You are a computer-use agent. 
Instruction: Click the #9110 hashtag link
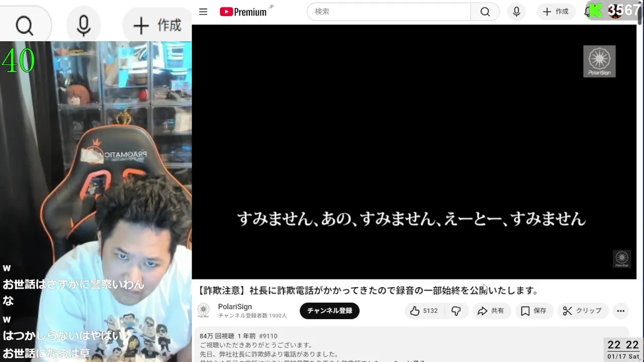267,336
